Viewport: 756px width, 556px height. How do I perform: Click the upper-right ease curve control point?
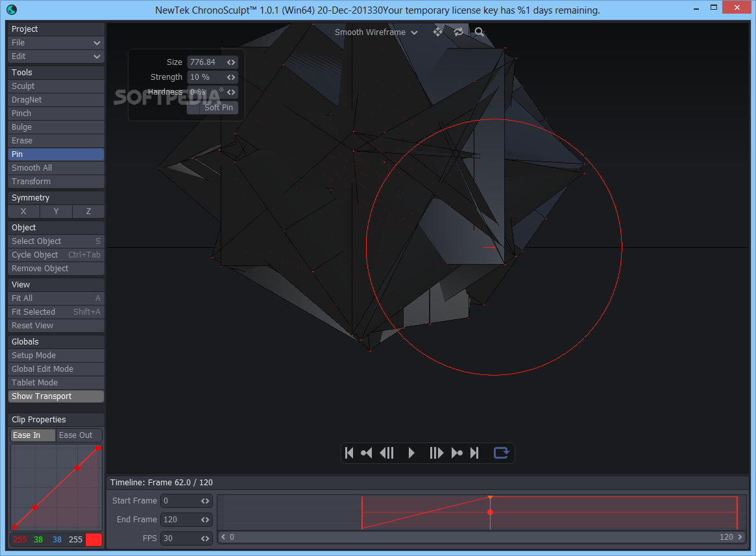click(x=99, y=448)
